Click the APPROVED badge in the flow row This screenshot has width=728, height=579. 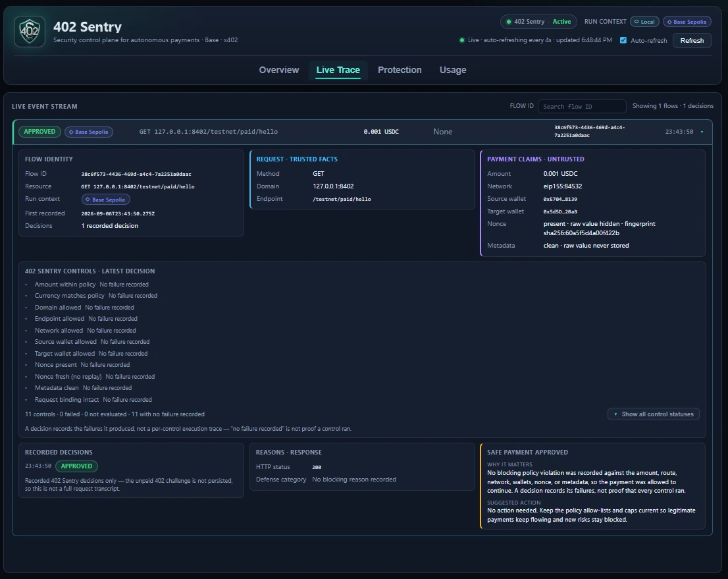[x=39, y=132]
